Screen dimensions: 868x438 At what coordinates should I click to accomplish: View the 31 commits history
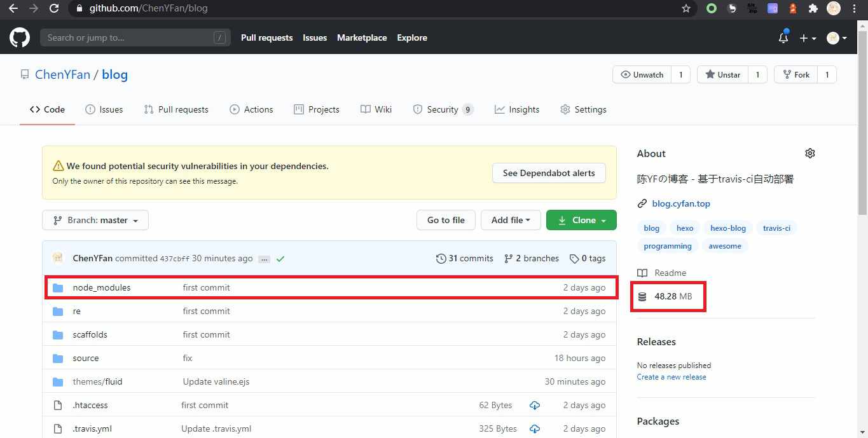[465, 259]
